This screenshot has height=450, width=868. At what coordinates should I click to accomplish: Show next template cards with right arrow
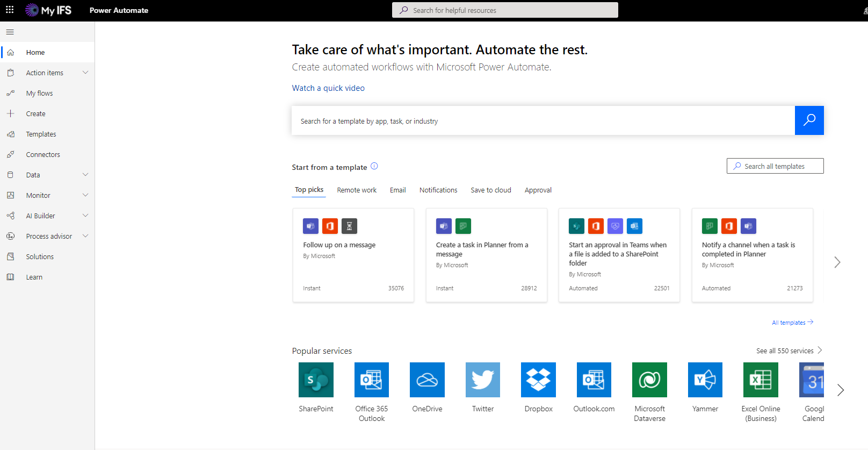[837, 262]
